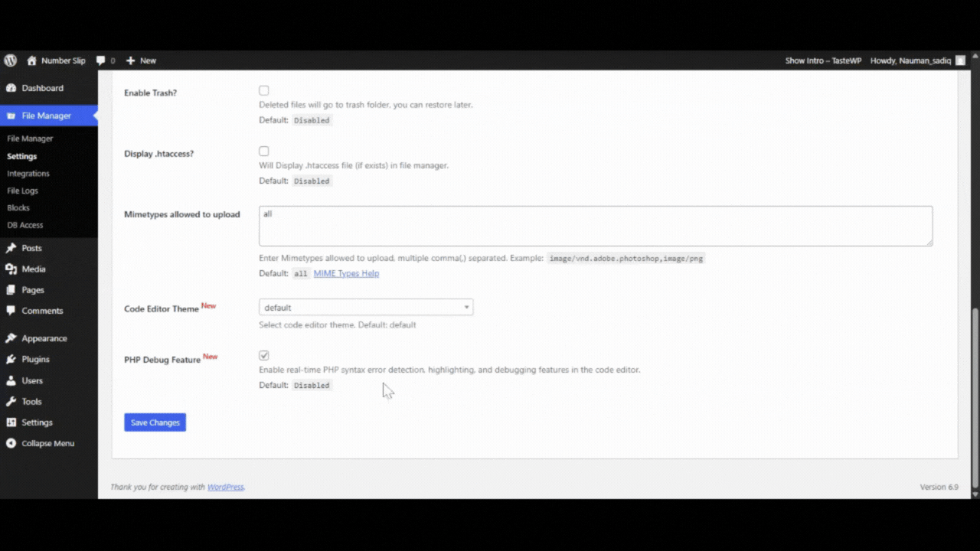This screenshot has width=980, height=551.
Task: Enable the Enable Trash option
Action: pos(263,90)
